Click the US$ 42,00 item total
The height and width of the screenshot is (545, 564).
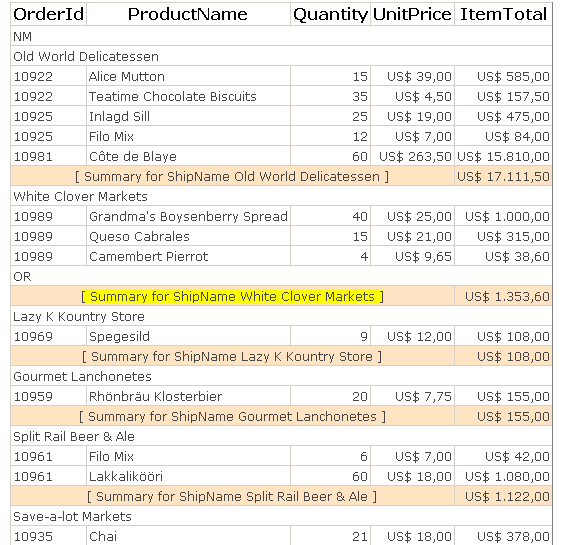tap(503, 457)
